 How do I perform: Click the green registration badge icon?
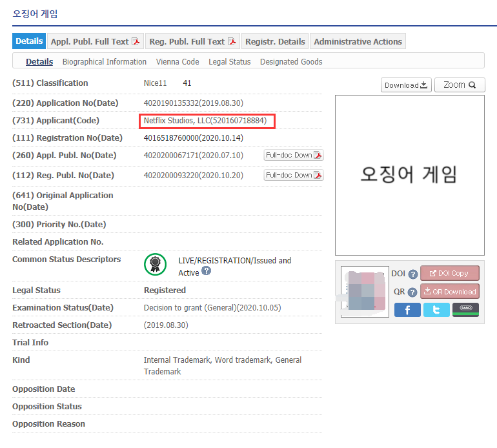click(156, 265)
